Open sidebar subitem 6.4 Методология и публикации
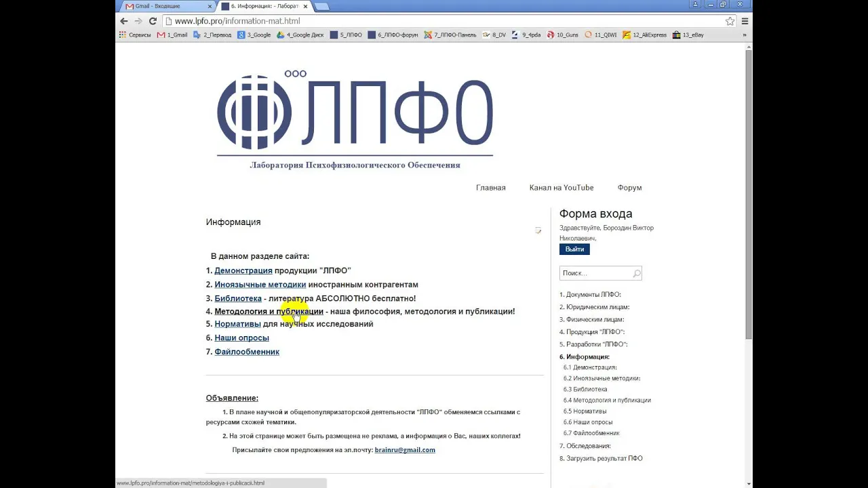The height and width of the screenshot is (488, 868). 607,400
